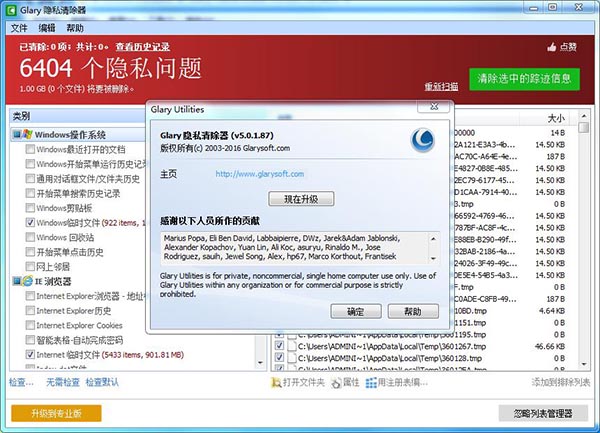Click the Glary Utilities logo in the about dialog
The image size is (600, 433).
click(x=422, y=140)
